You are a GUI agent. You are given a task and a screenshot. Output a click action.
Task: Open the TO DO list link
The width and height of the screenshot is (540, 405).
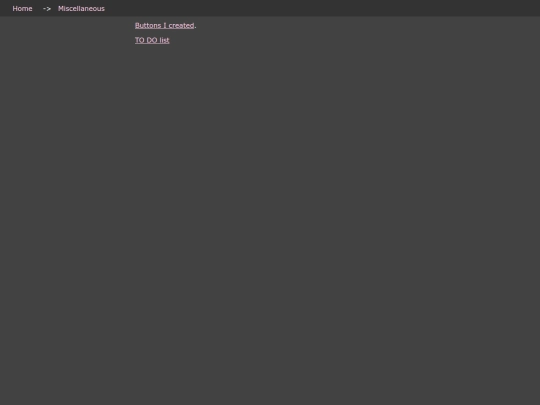152,40
